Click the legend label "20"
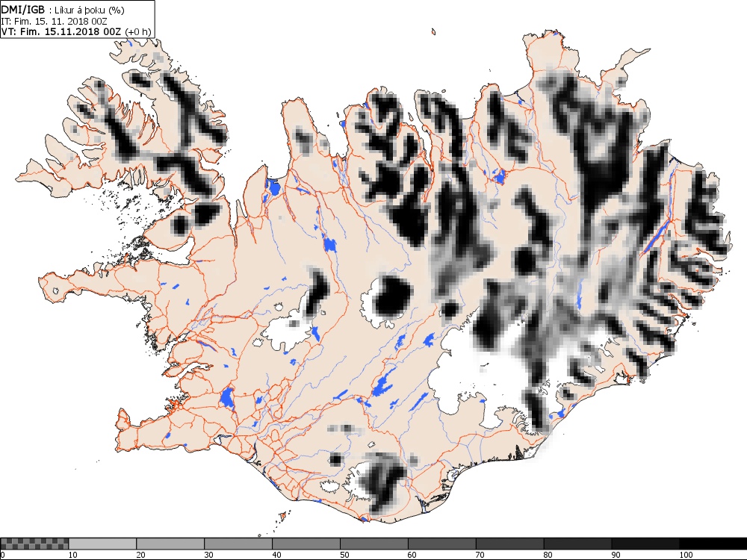Screen dimensions: 747x560 point(141,555)
